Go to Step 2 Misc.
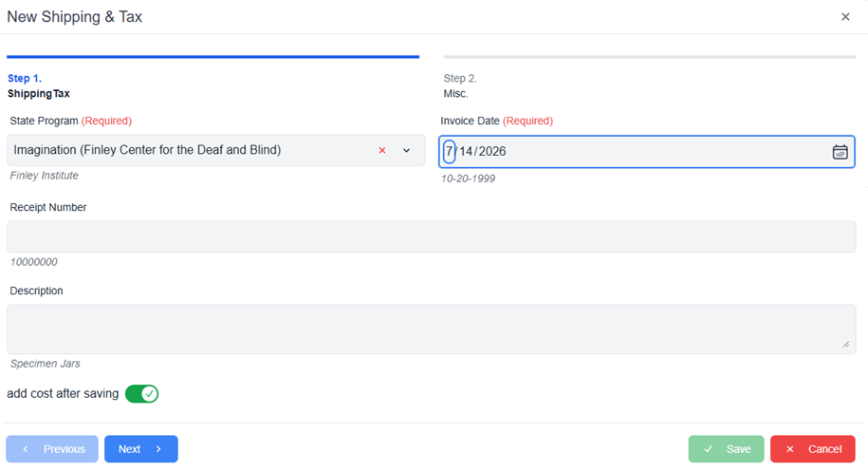 pyautogui.click(x=460, y=85)
